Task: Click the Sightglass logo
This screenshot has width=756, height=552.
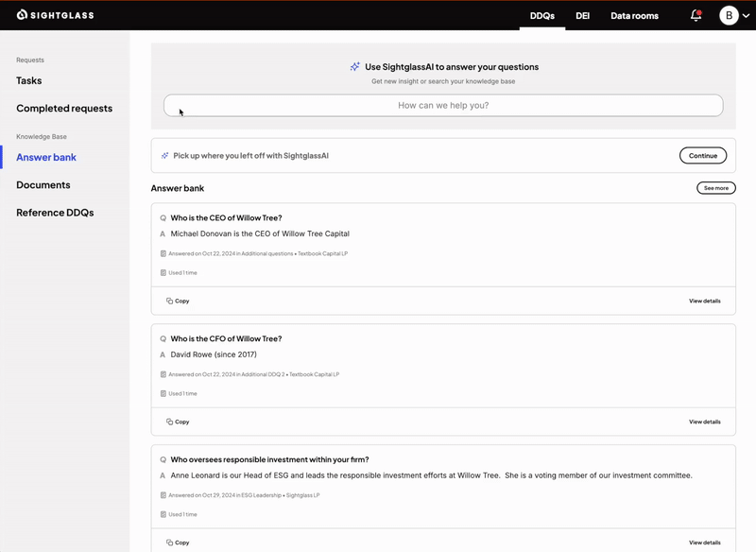Action: [55, 15]
